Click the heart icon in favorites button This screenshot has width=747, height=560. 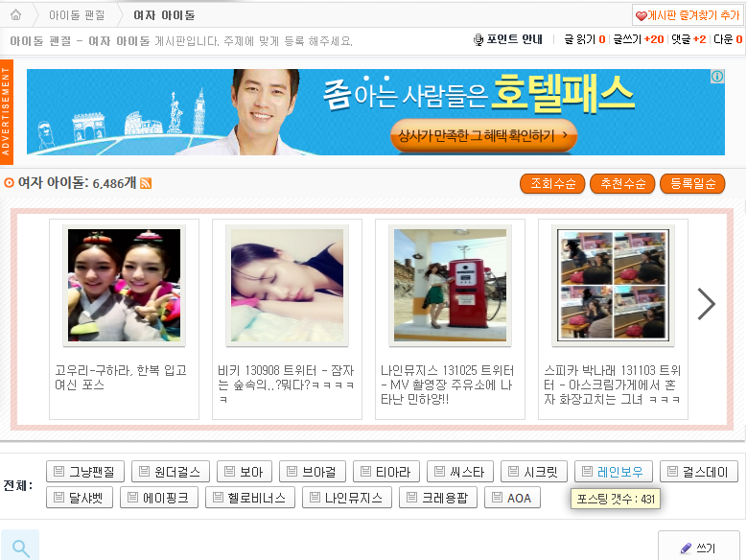[x=641, y=15]
